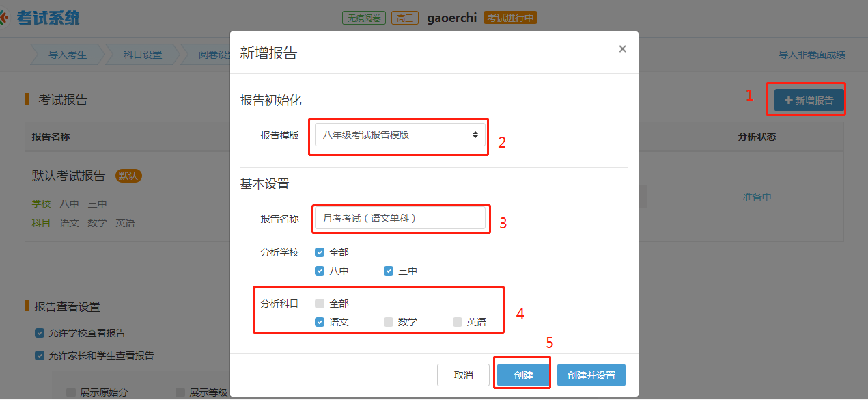
Task: Click the 默认 badge
Action: click(x=128, y=176)
